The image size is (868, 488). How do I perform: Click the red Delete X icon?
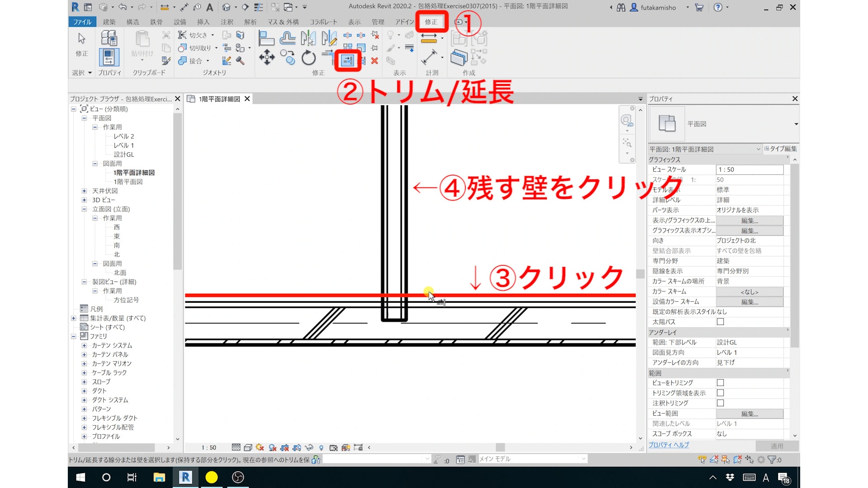374,61
